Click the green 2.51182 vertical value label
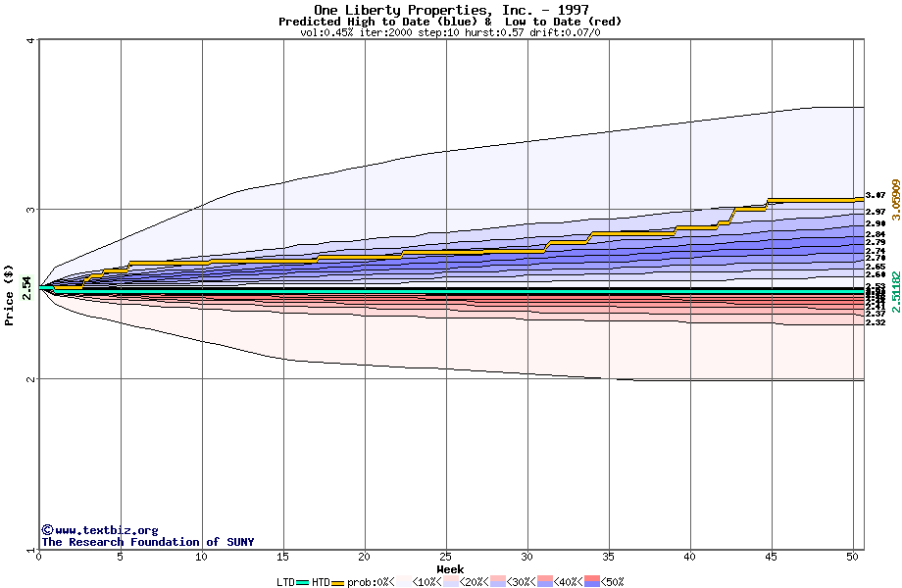This screenshot has width=902, height=588. [894, 291]
